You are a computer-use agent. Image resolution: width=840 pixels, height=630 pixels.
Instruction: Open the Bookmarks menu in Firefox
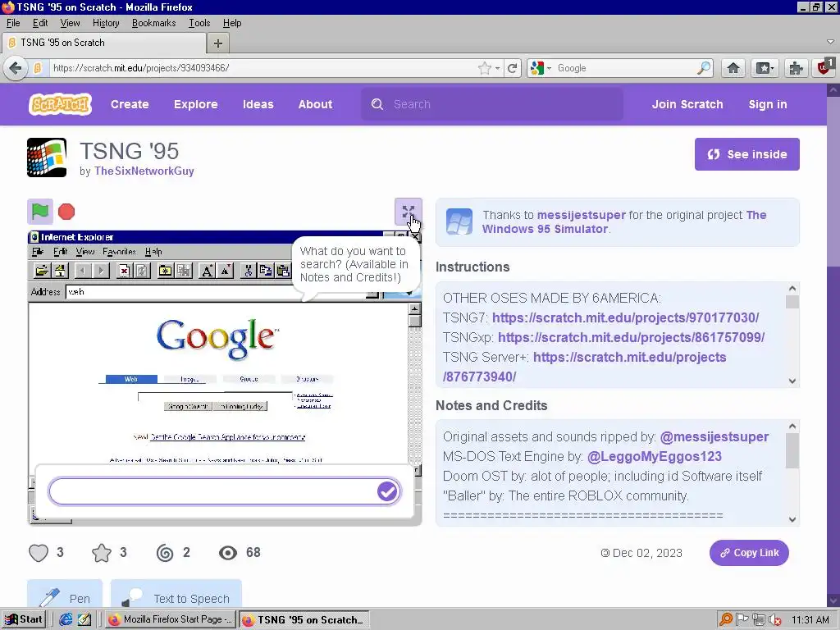153,23
